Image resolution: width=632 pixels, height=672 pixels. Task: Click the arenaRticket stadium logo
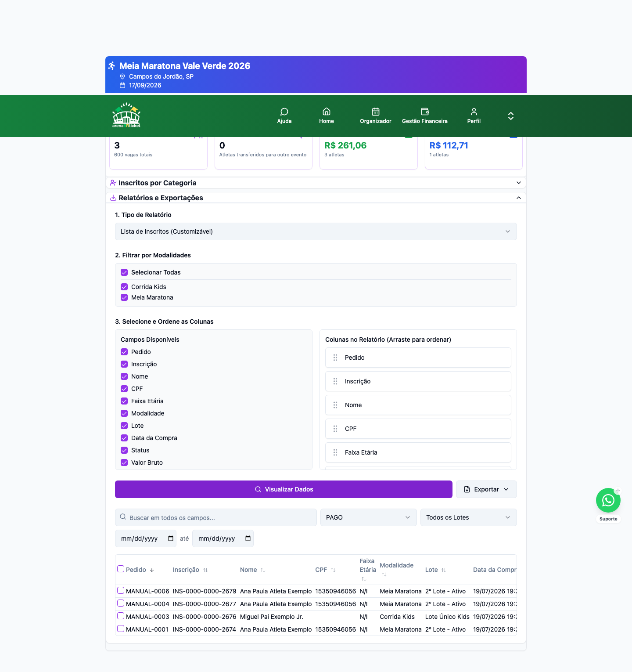tap(126, 116)
